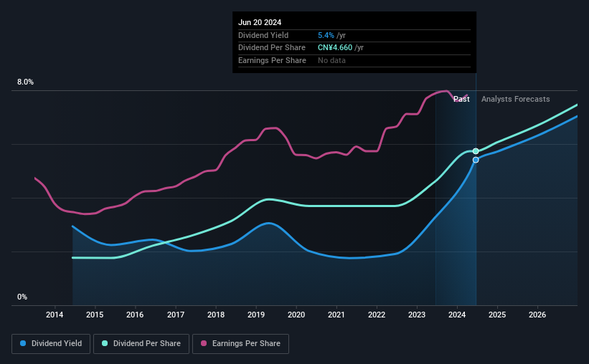Toggle the Earnings Per Share legend button
The width and height of the screenshot is (589, 364).
tap(240, 344)
